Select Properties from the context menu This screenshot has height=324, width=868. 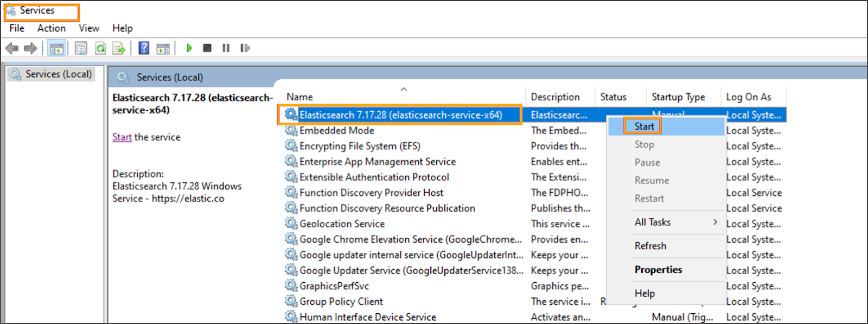(658, 270)
